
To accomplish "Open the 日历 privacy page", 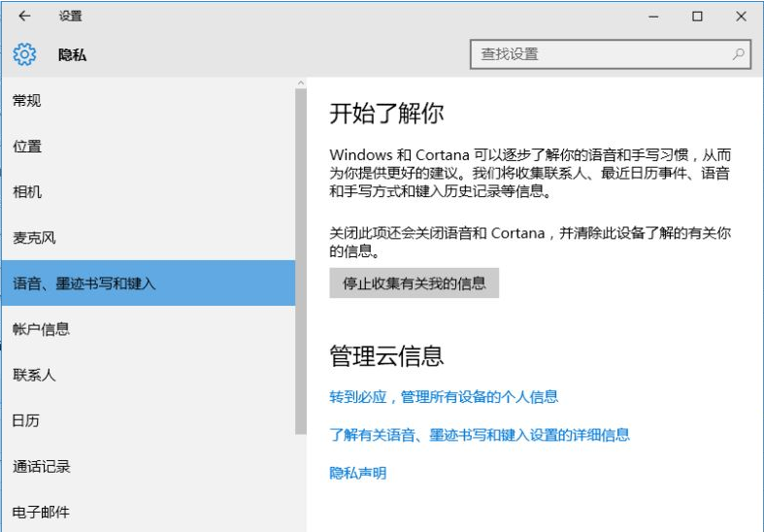I will (x=27, y=420).
